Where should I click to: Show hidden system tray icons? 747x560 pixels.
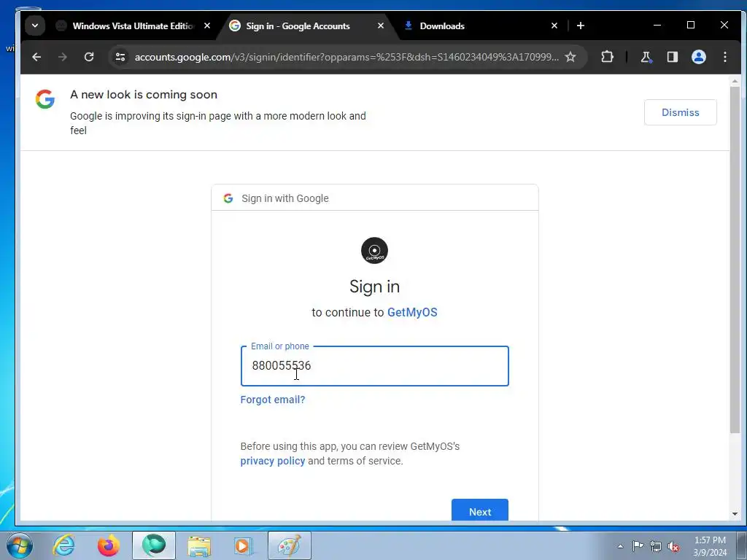pos(620,546)
